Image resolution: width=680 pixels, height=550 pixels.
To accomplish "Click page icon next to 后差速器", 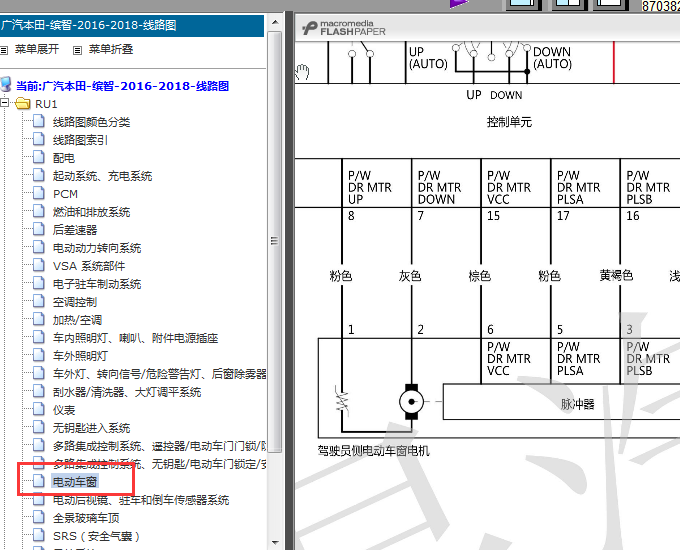I will point(39,229).
